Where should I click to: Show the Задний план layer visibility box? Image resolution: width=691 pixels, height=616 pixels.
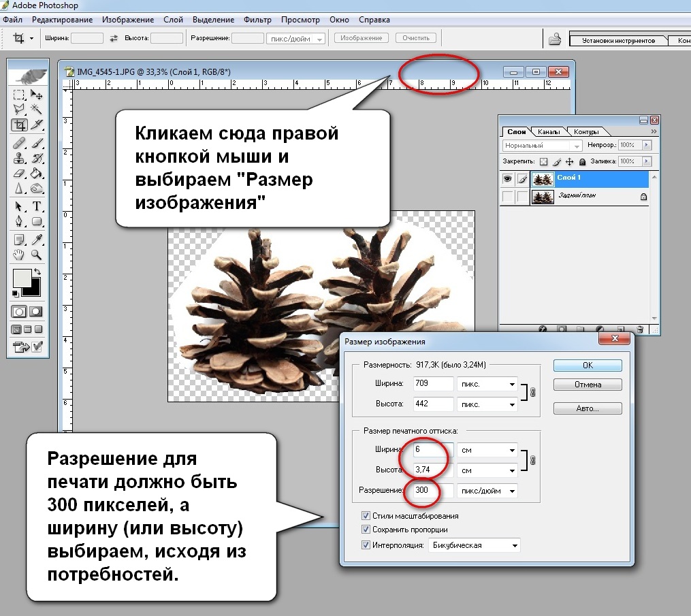pyautogui.click(x=508, y=197)
